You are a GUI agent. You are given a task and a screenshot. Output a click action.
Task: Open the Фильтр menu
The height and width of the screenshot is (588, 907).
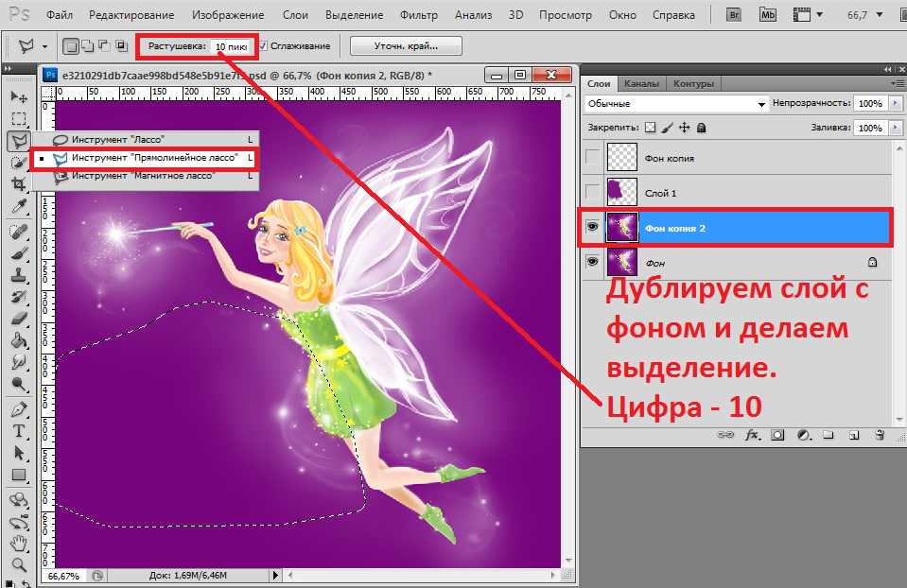coord(418,16)
